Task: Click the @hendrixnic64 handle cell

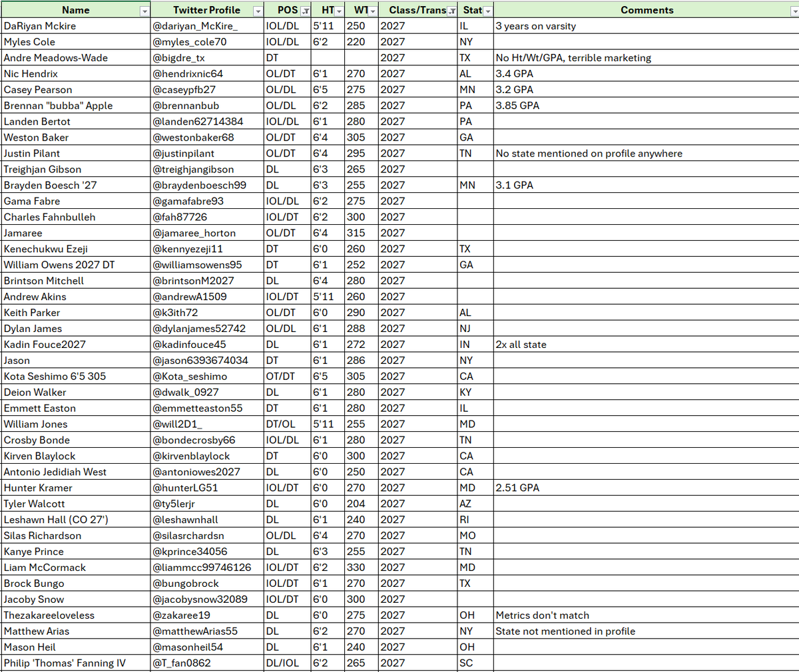Action: [207, 74]
